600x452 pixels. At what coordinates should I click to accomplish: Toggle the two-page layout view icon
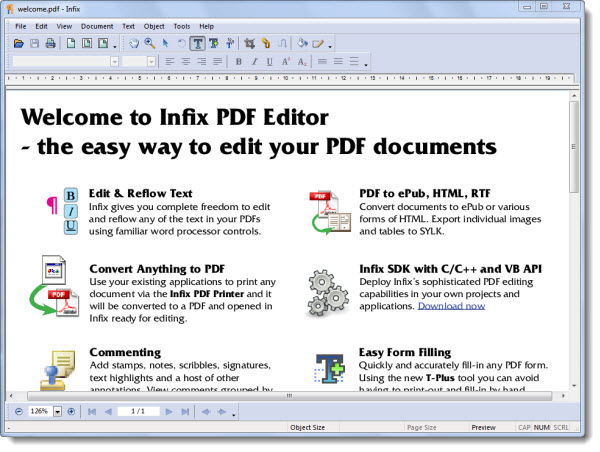87,44
